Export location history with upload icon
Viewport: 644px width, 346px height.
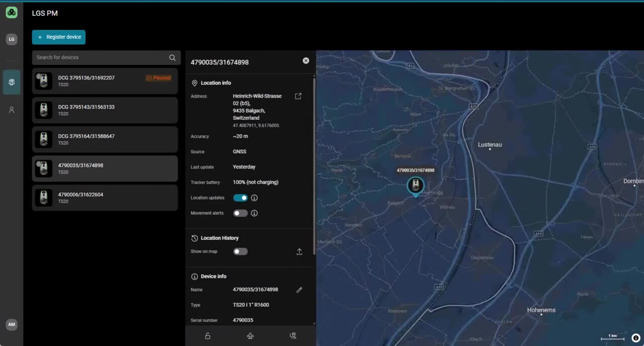[x=299, y=252]
